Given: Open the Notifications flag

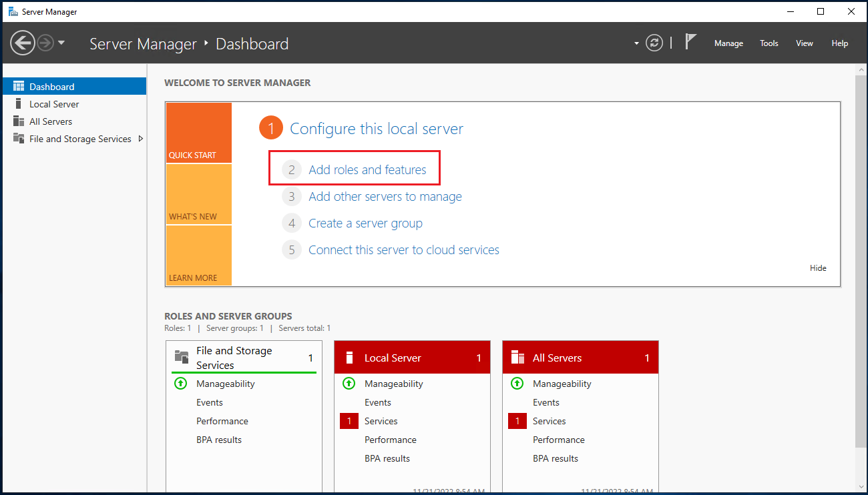Looking at the screenshot, I should pos(691,42).
